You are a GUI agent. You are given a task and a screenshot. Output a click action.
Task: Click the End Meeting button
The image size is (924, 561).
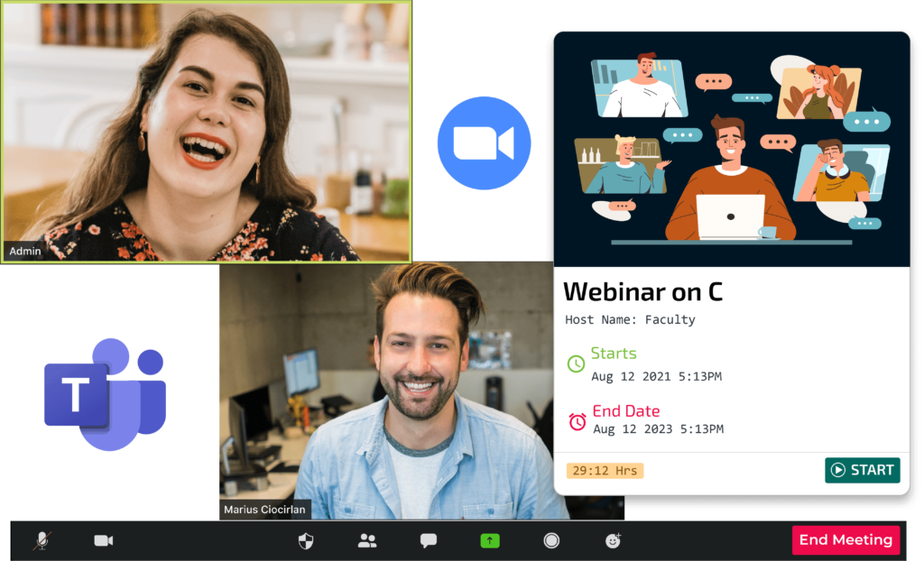(845, 539)
